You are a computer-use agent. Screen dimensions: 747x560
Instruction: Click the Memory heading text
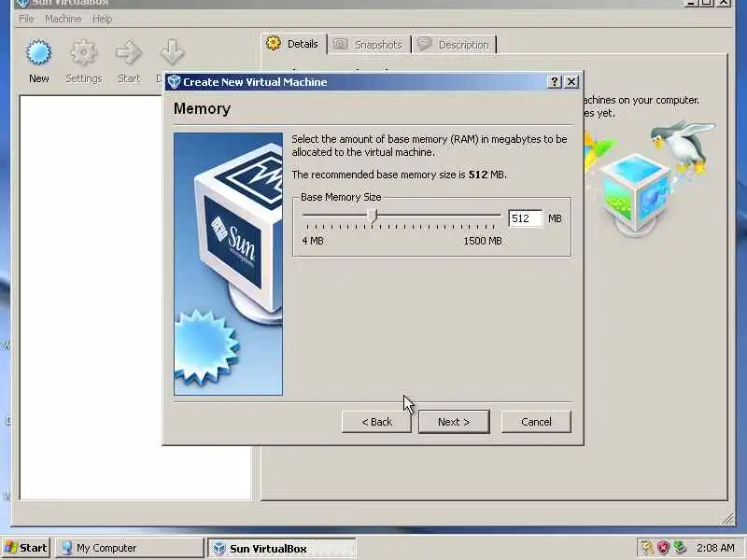[x=202, y=108]
